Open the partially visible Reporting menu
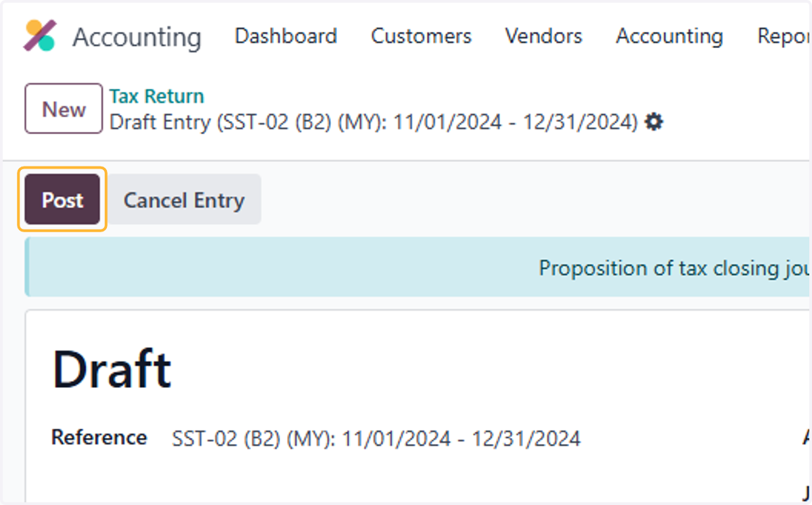The image size is (812, 505). coord(784,37)
